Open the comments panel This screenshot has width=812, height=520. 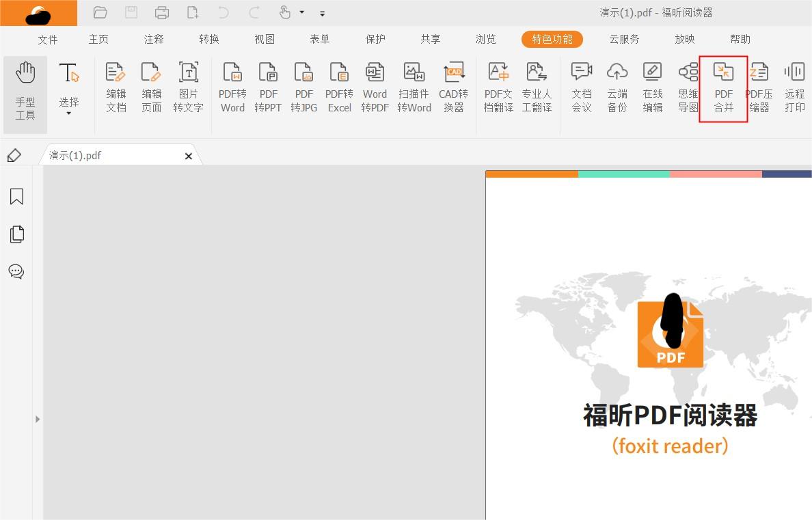[16, 271]
